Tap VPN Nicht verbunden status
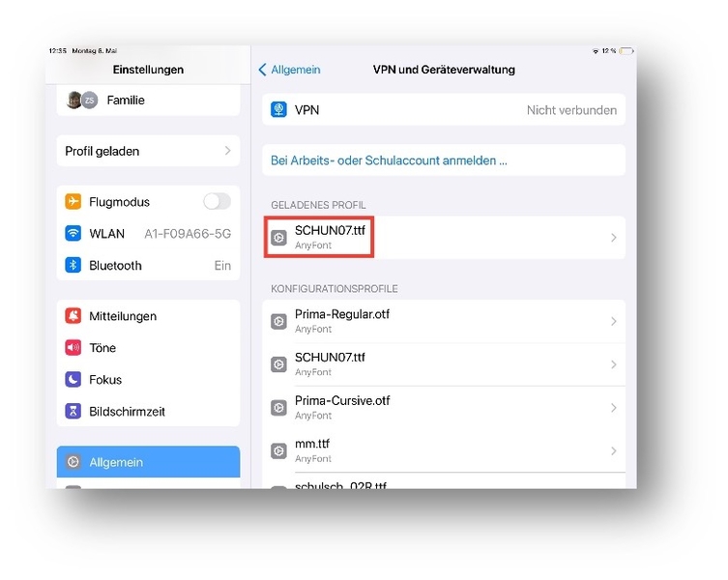Viewport: 728px width, 580px height. pyautogui.click(x=570, y=110)
